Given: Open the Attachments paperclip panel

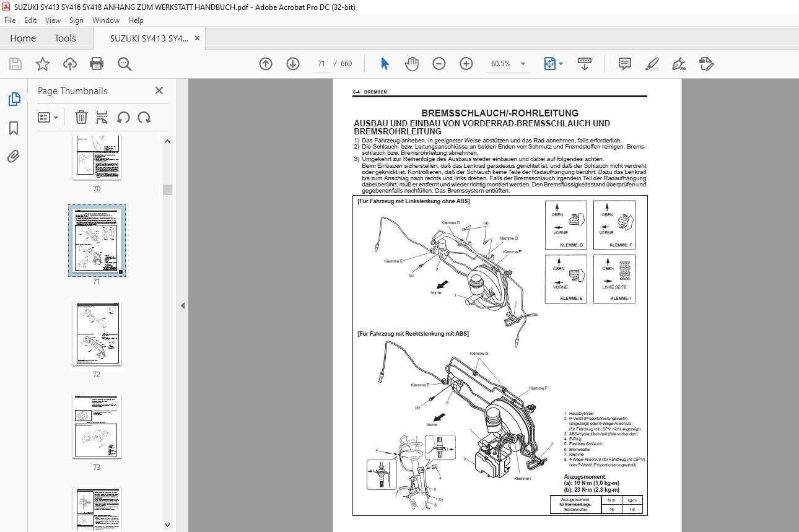Looking at the screenshot, I should point(14,156).
